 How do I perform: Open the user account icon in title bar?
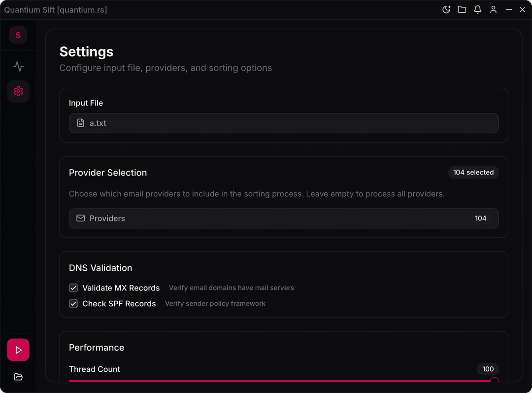493,9
